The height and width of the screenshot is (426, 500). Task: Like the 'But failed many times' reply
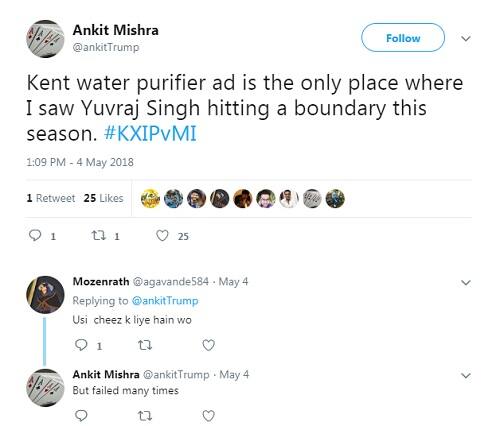point(209,416)
